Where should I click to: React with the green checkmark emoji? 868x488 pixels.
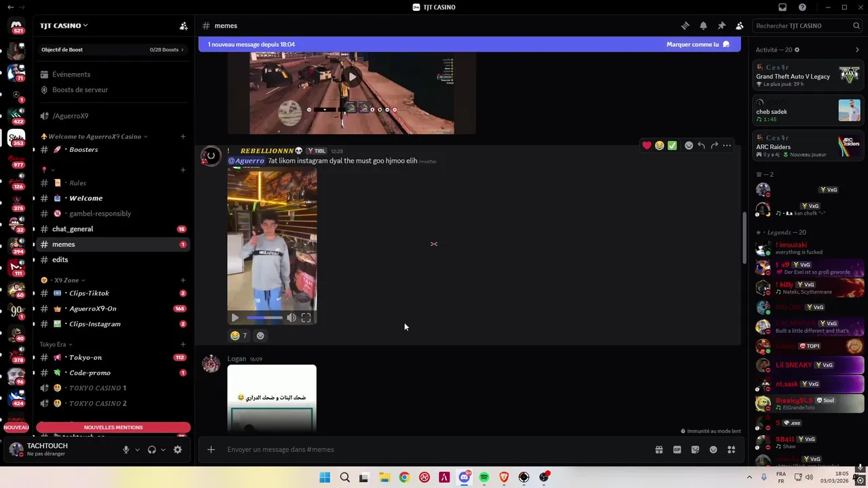click(x=672, y=145)
